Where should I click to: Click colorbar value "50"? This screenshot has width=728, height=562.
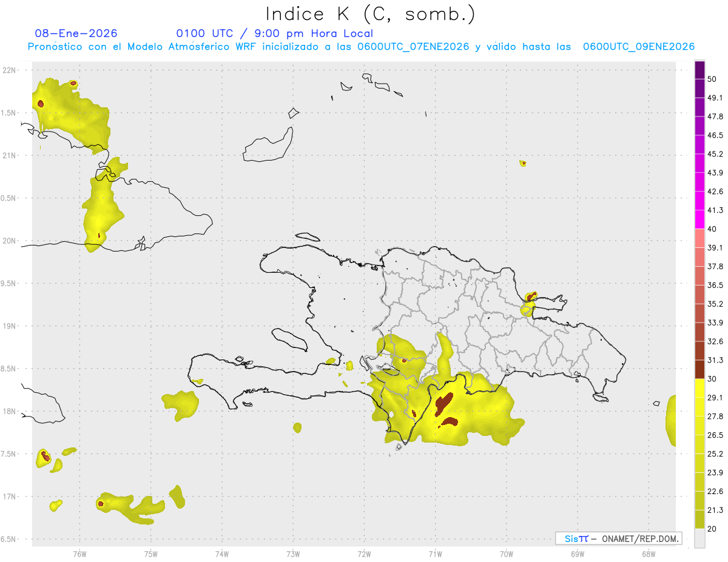(x=712, y=79)
